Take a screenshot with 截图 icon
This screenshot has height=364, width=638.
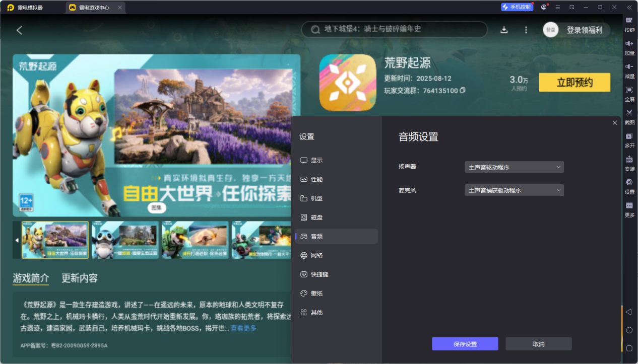tap(629, 117)
